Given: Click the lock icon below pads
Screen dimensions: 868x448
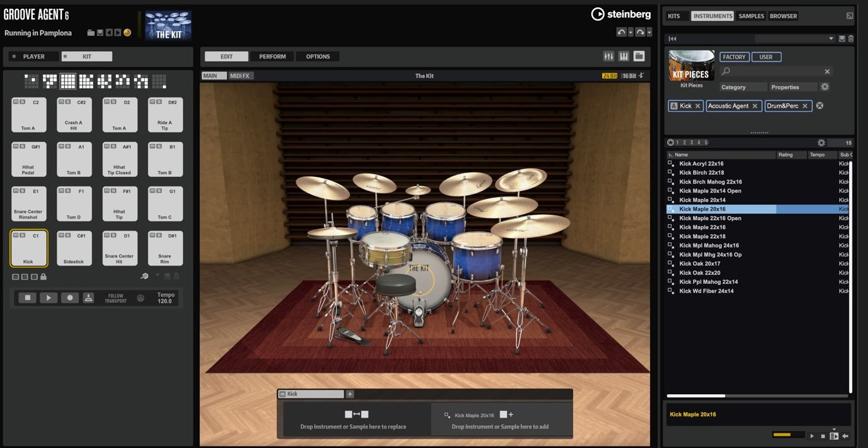Looking at the screenshot, I should pyautogui.click(x=44, y=276).
